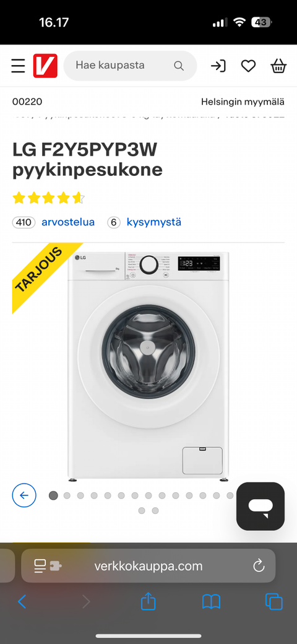Tap the Verkkokauppa red logo
The image size is (297, 644).
coord(45,66)
